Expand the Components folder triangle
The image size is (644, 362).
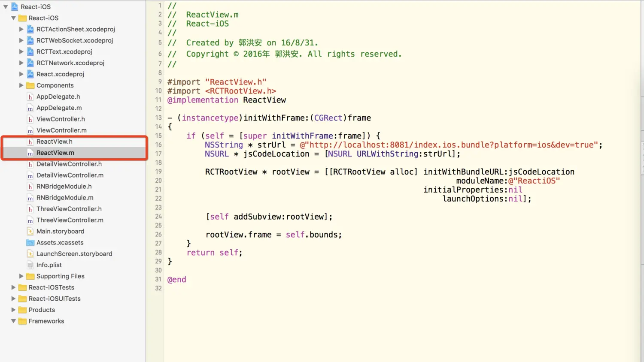click(x=21, y=85)
